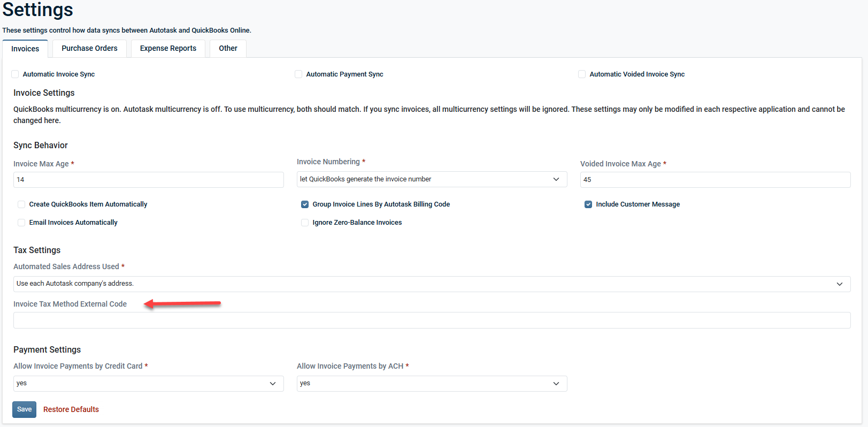Open Allow Invoice Payments by Credit Card dropdown

(148, 384)
